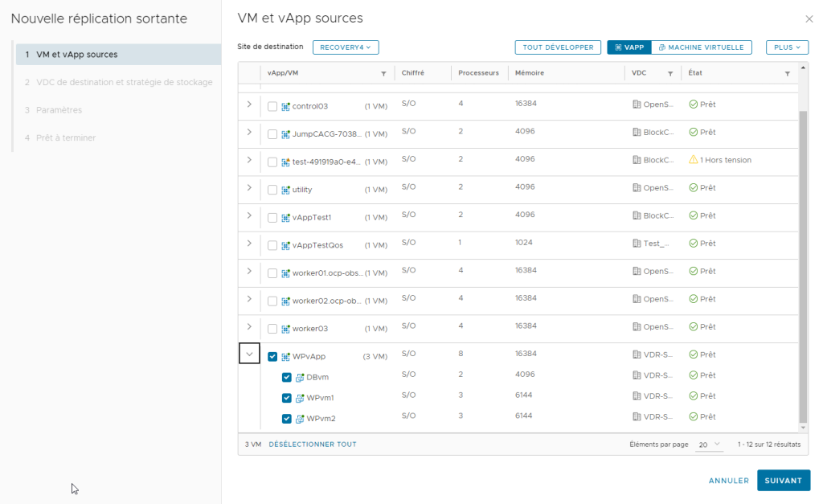823x504 pixels.
Task: Open the PLUS dropdown menu
Action: (x=787, y=47)
